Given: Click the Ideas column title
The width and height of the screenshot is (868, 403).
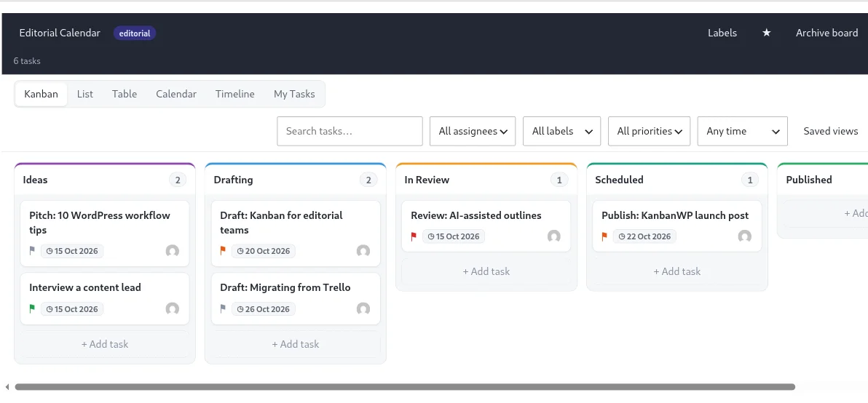Looking at the screenshot, I should pos(36,180).
